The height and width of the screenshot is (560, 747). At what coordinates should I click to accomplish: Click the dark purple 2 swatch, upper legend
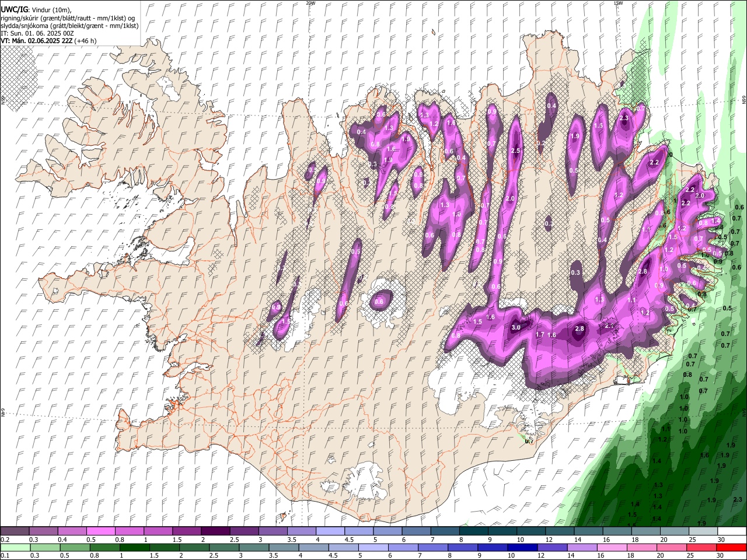point(215,531)
